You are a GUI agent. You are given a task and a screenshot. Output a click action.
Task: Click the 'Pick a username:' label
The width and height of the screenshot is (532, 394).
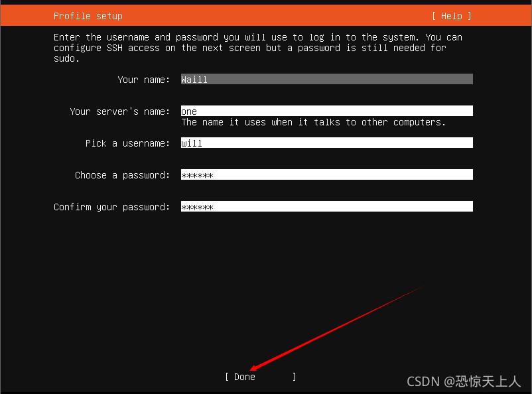[x=127, y=143]
